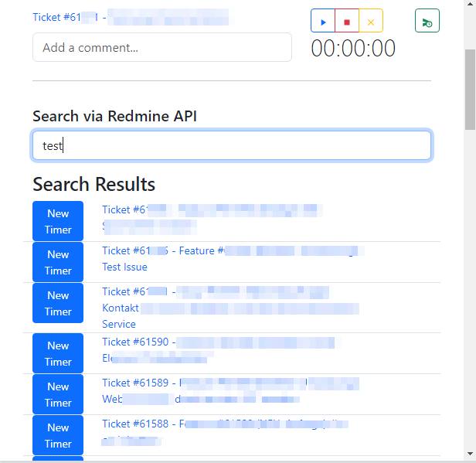Focus the Add a comment field
Image resolution: width=476 pixels, height=463 pixels.
(162, 47)
